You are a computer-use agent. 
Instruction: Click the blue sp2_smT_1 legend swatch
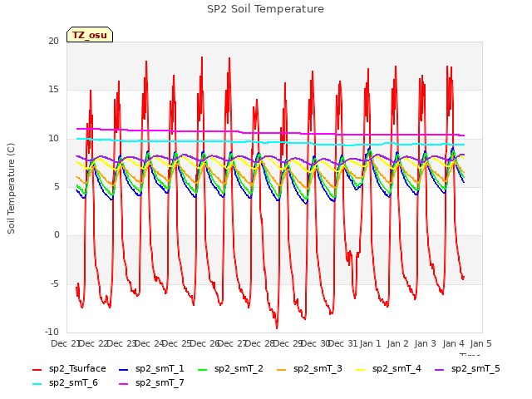coord(124,369)
